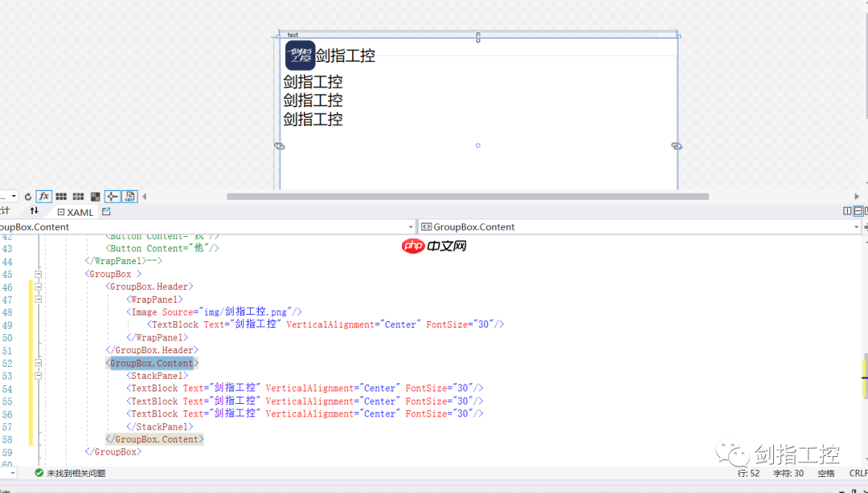
Task: Click closing GroupBox.Content tag on line 58
Action: 154,439
